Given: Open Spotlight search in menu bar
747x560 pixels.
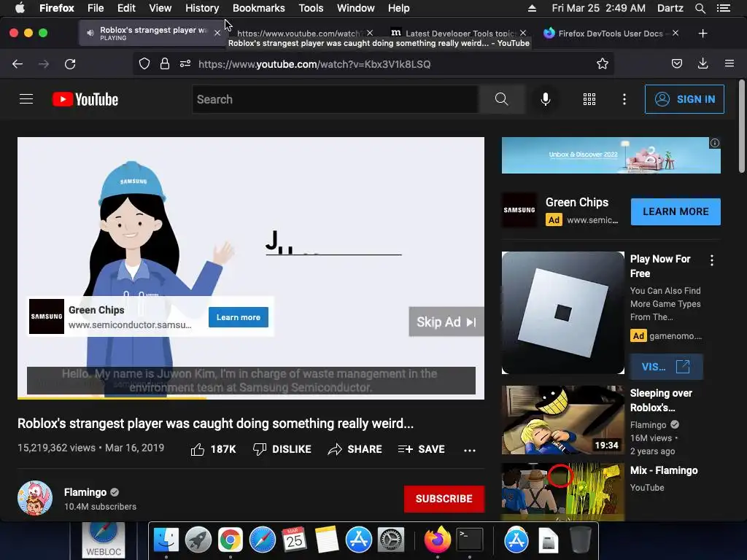Looking at the screenshot, I should click(700, 8).
